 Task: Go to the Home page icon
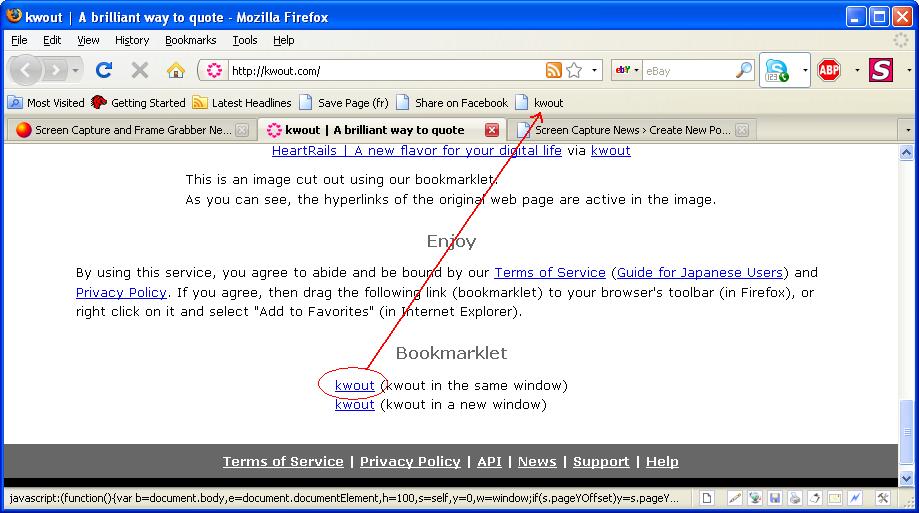pos(175,70)
